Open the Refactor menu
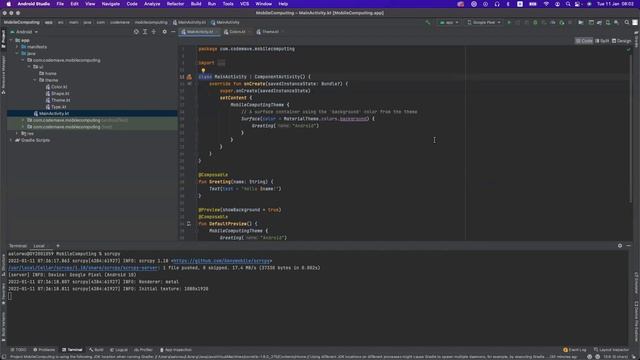The height and width of the screenshot is (360, 640). click(175, 4)
